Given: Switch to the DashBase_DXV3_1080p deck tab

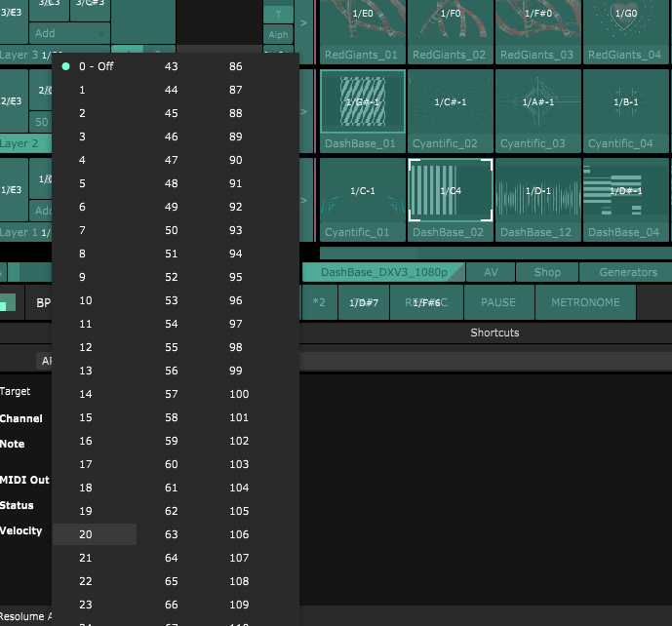Looking at the screenshot, I should click(x=384, y=272).
